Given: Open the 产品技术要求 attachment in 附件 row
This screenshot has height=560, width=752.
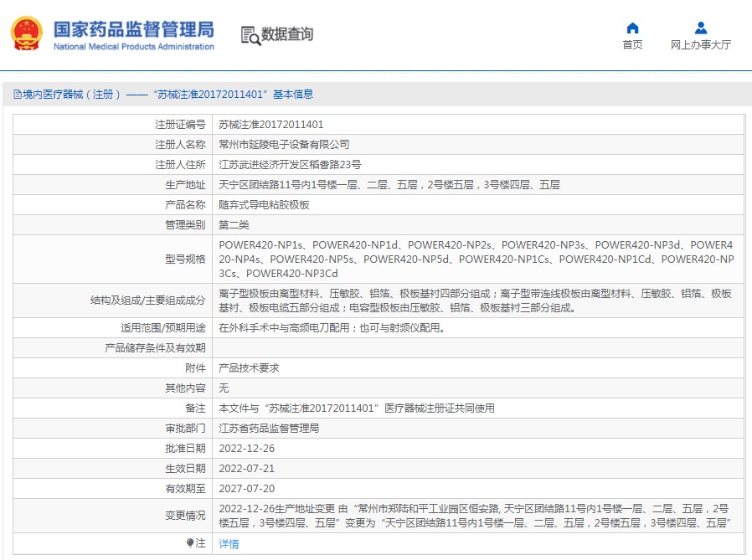Looking at the screenshot, I should (x=249, y=368).
